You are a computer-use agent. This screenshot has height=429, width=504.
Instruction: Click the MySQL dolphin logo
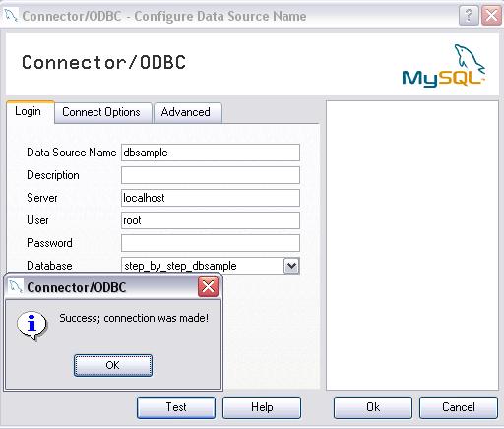(x=444, y=66)
